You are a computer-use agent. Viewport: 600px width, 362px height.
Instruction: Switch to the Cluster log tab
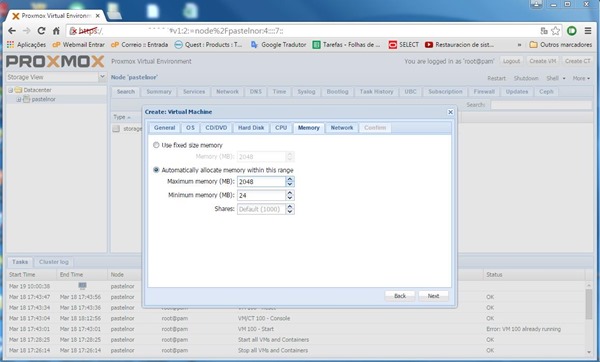(54, 262)
